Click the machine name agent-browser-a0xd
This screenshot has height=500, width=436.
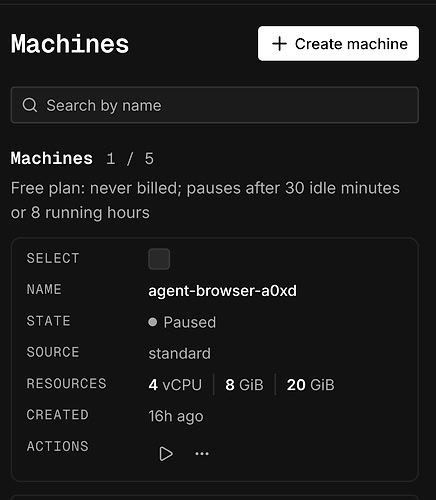(x=222, y=291)
